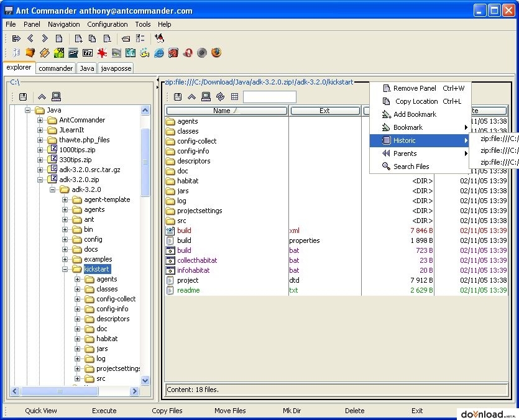Choose Copy Location from the context menu
This screenshot has height=420, width=519.
pos(420,101)
